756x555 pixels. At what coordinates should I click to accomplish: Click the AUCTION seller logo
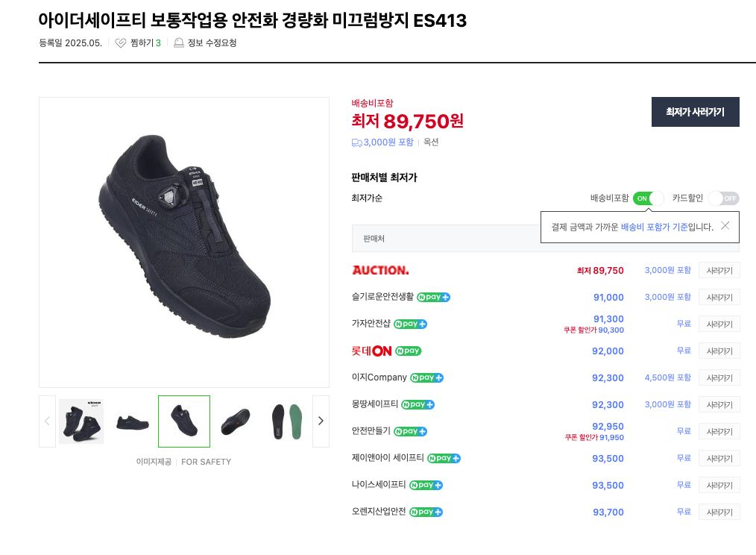pos(380,270)
